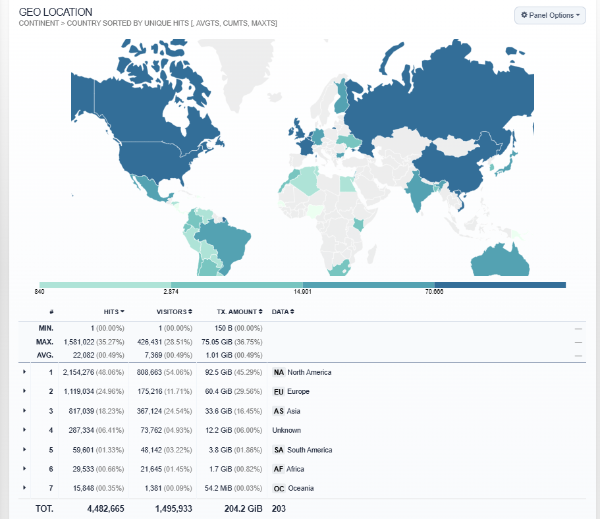
Task: Click the gear icon in Panel Options
Action: (524, 15)
